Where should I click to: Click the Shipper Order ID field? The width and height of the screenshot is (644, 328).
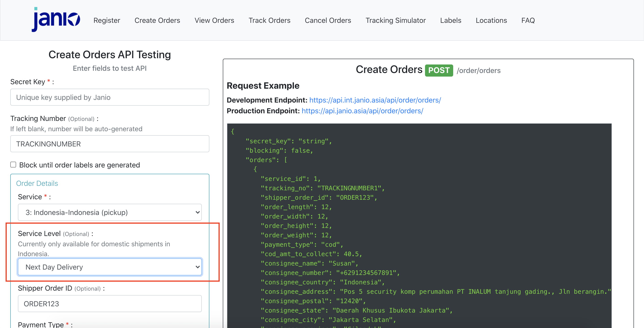[110, 304]
